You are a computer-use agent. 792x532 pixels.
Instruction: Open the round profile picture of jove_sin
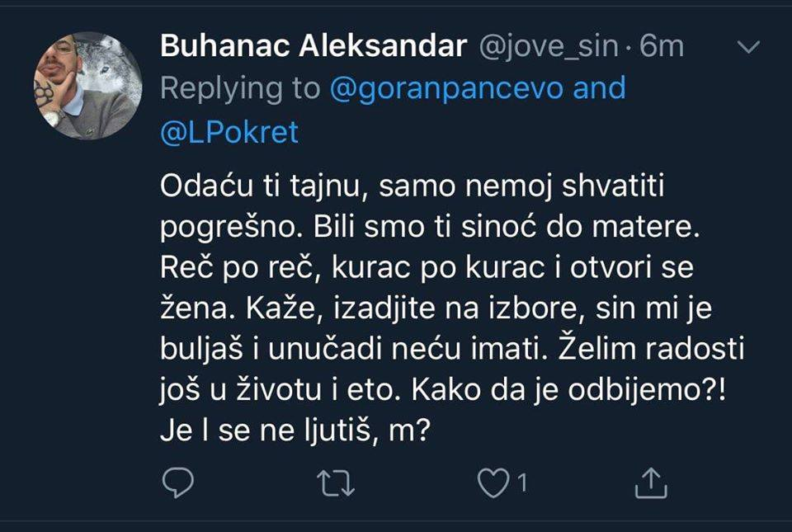pos(87,85)
